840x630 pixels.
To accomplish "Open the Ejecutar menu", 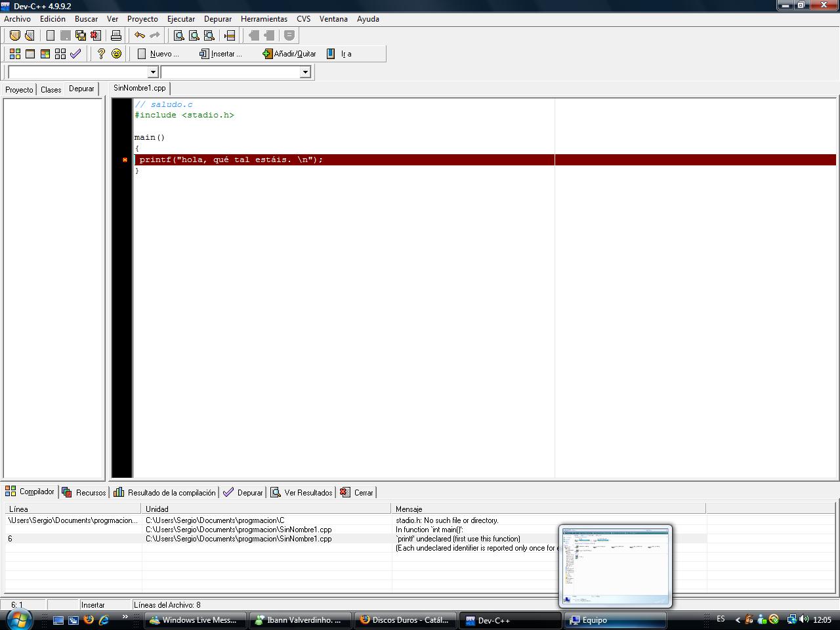I will pos(181,19).
